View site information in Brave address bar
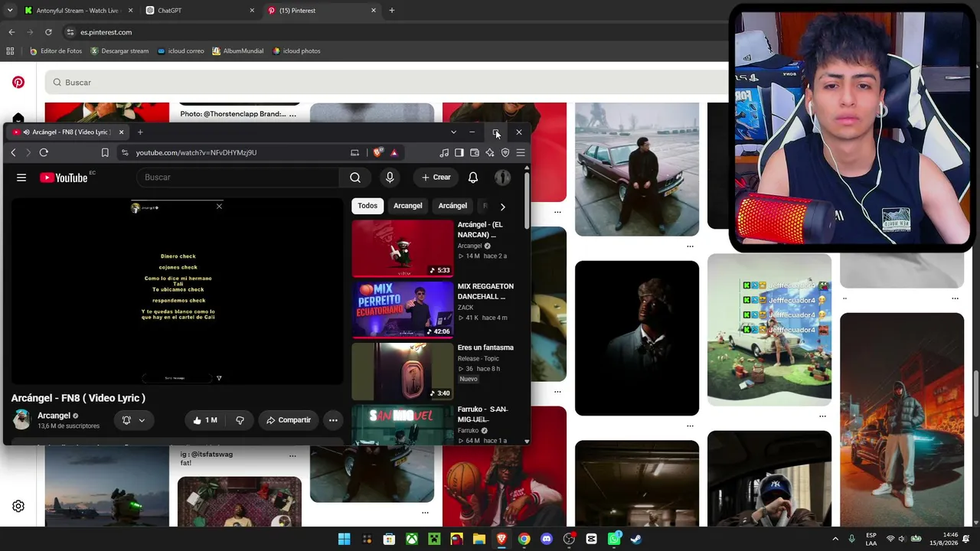The height and width of the screenshot is (551, 980). pos(125,152)
